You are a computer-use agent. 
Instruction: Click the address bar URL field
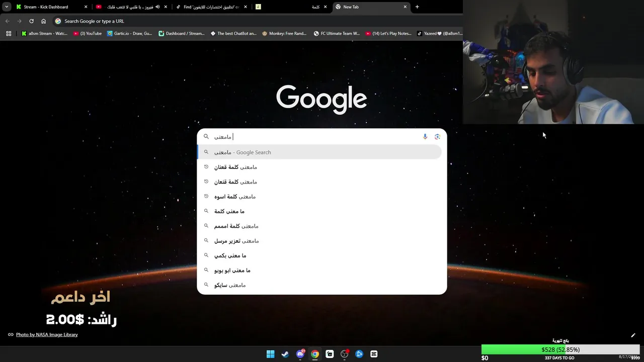pos(257,21)
